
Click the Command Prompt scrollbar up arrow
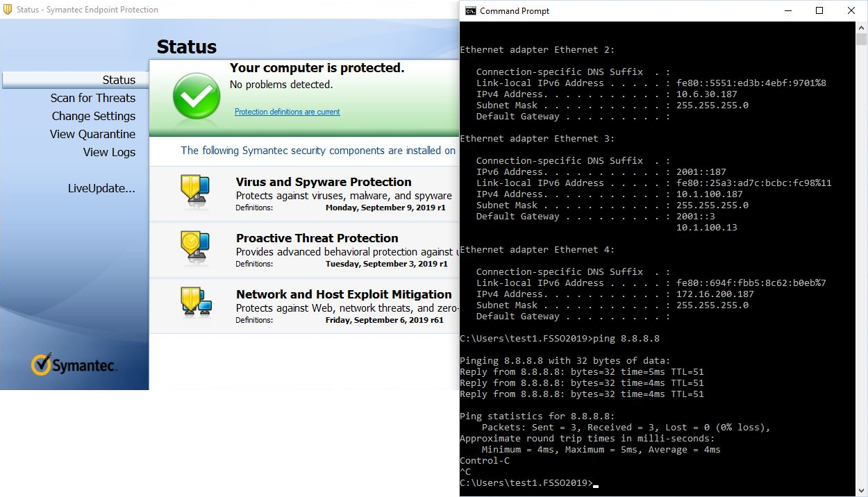point(861,27)
